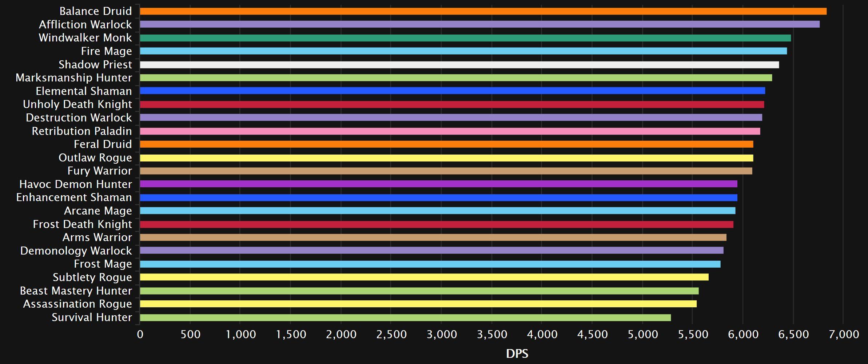Click the 4,000 axis tick label

542,335
